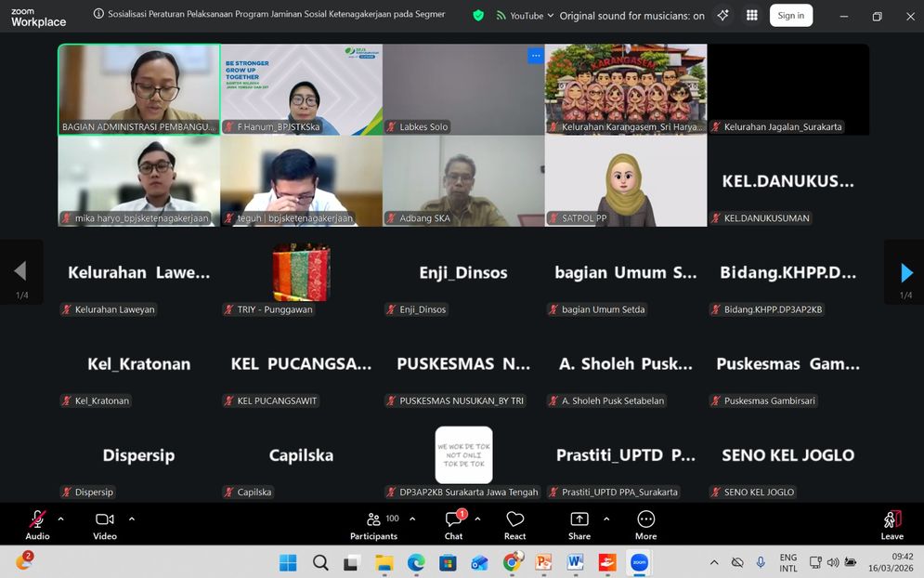Open the YouTube livestream dropdown

pos(525,16)
